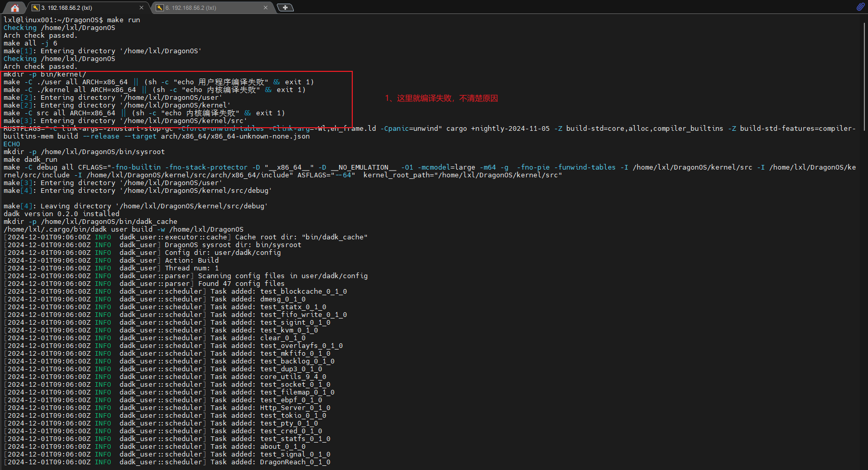Open a new tab with the plus button

(x=285, y=8)
